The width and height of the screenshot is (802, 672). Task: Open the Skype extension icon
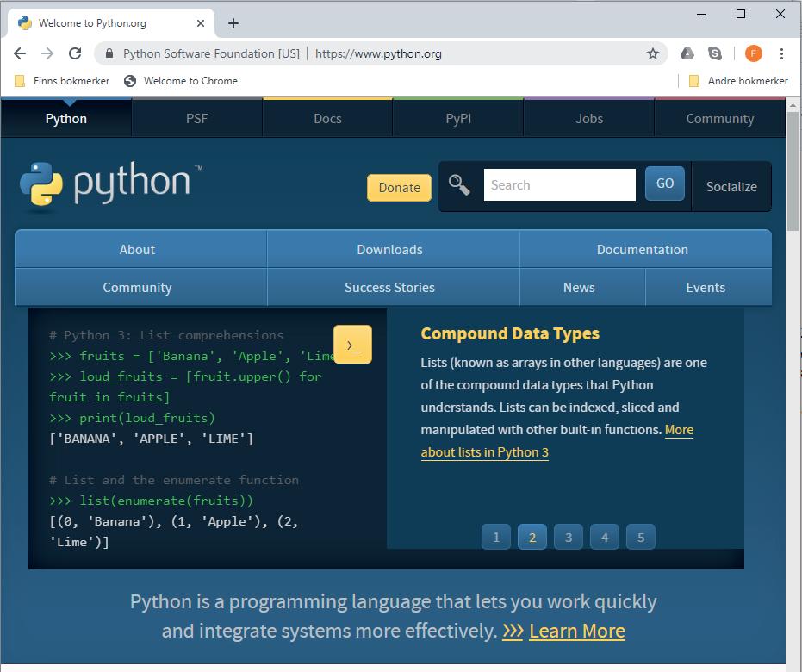(714, 53)
